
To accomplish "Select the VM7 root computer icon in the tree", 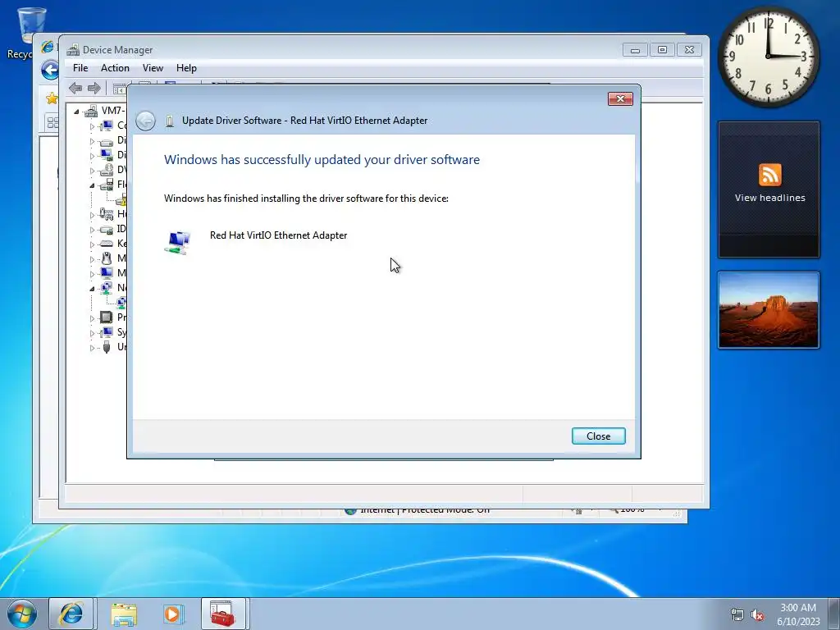I will click(x=91, y=111).
